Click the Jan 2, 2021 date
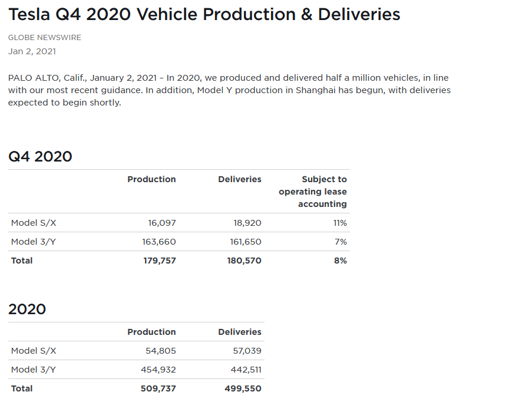532x415 pixels. (32, 51)
